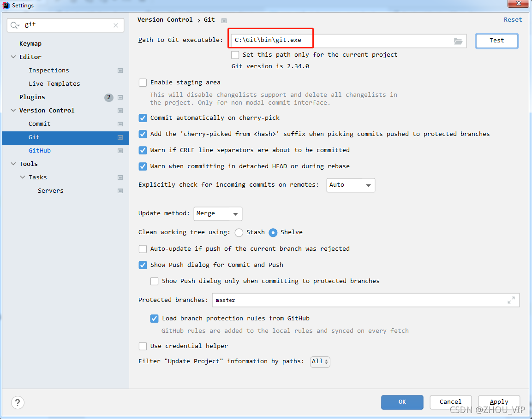Viewport: 532px width, 419px height.
Task: Click project-level icon beside Plugins
Action: pos(120,97)
